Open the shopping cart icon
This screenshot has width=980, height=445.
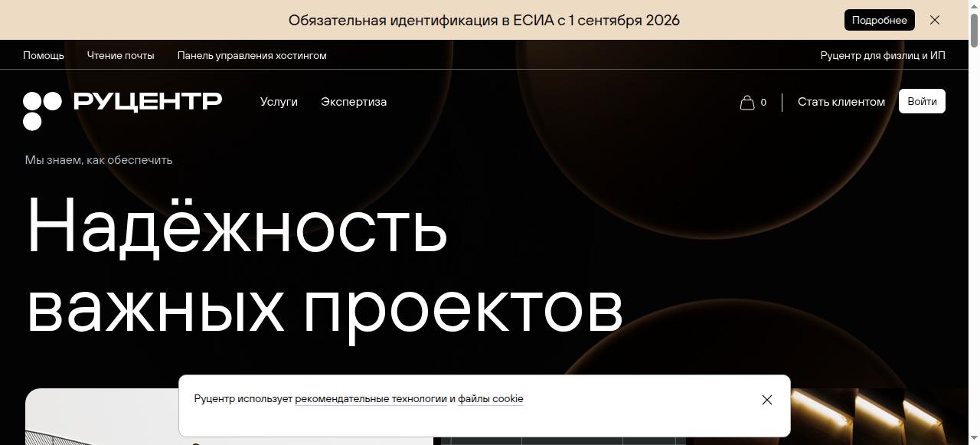click(x=748, y=102)
